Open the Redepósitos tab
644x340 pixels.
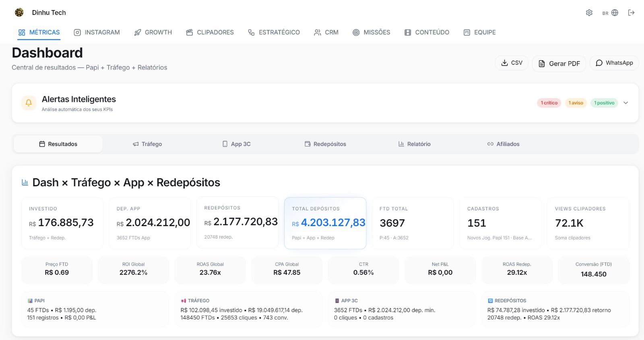coord(325,144)
